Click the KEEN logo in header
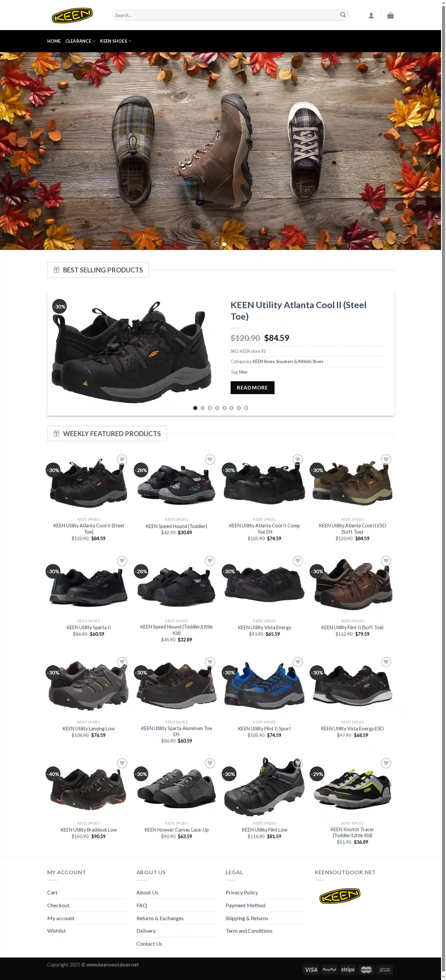This screenshot has height=980, width=446. (72, 15)
